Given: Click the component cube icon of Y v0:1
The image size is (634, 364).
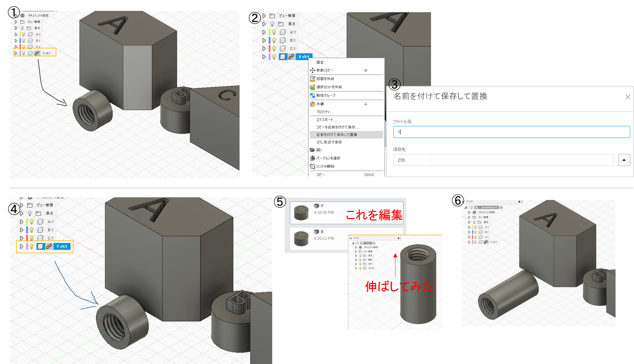Looking at the screenshot, I should tap(40, 246).
